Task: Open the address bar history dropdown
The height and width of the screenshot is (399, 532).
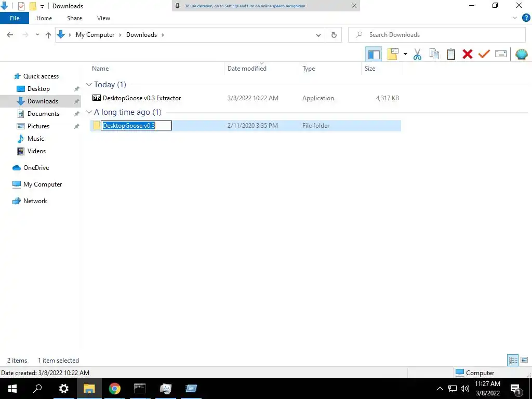Action: [318, 35]
